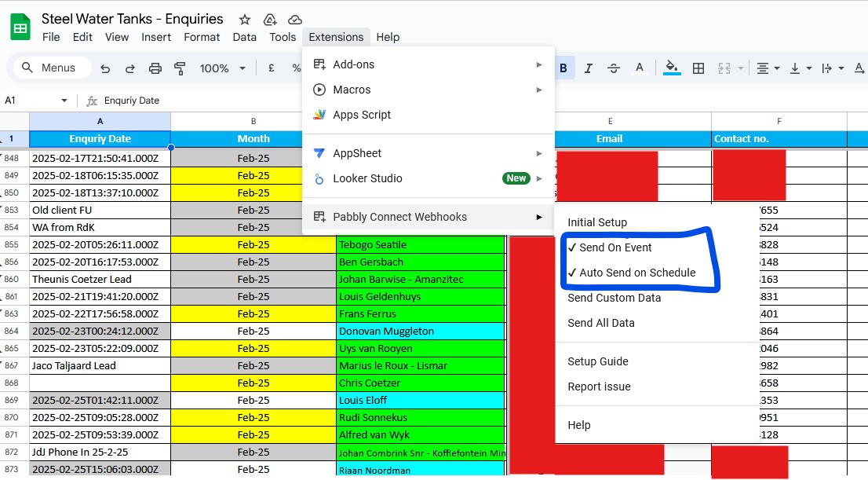Open the Edit menu
The width and height of the screenshot is (868, 480).
tap(82, 37)
